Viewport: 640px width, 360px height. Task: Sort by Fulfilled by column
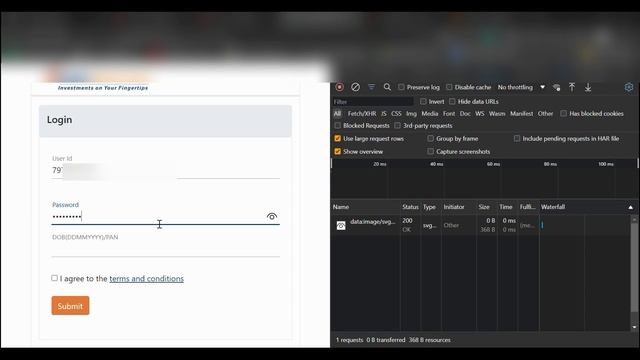pos(528,207)
